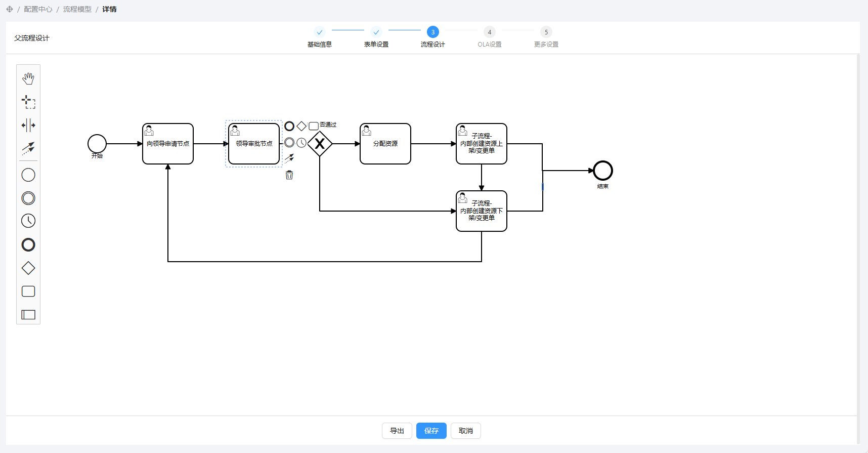
Task: Append task from context pad
Action: (x=314, y=126)
